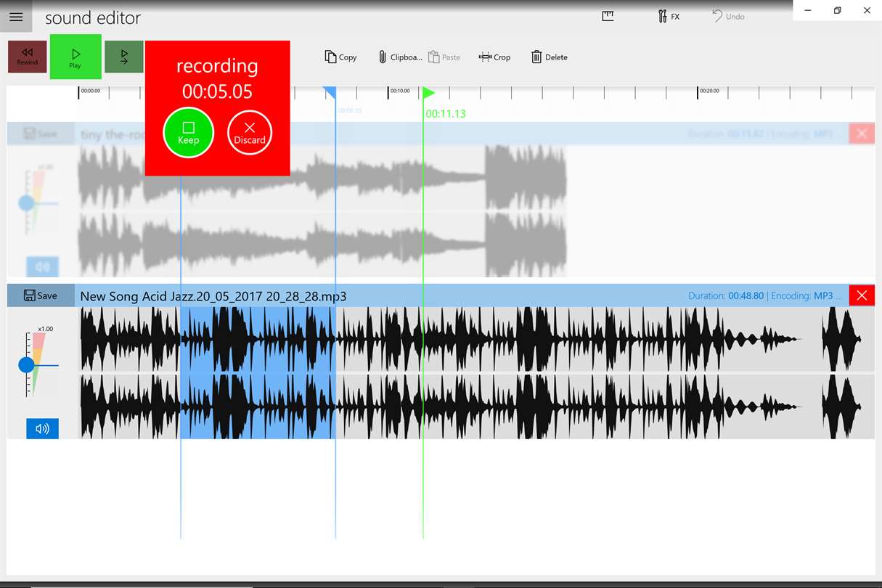Open the Clipboard tool
882x588 pixels.
pyautogui.click(x=399, y=57)
